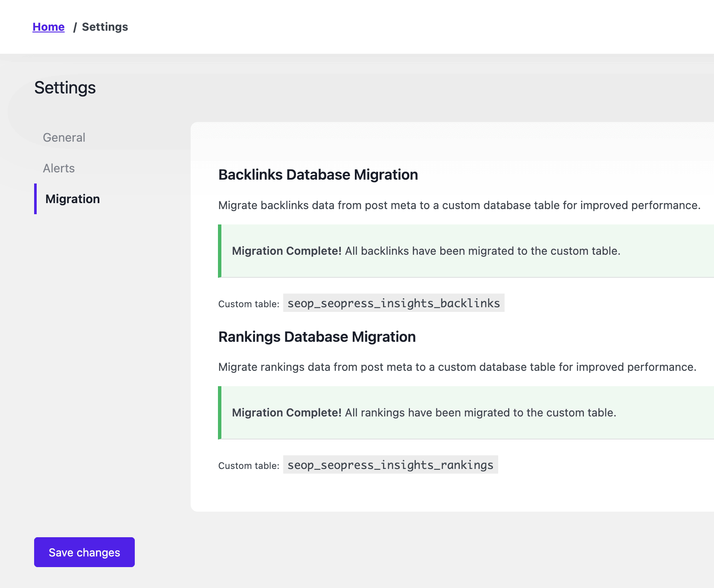
Task: Open the General settings tab
Action: (64, 137)
